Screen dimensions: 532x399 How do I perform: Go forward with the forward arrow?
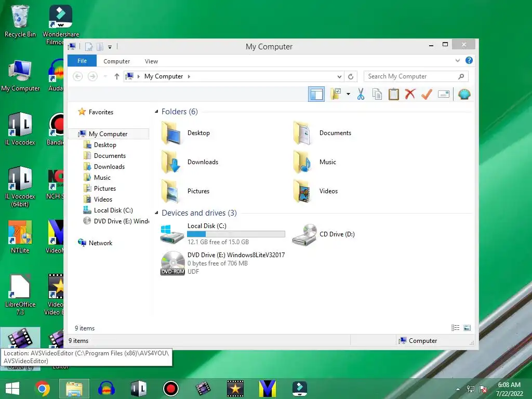tap(92, 76)
